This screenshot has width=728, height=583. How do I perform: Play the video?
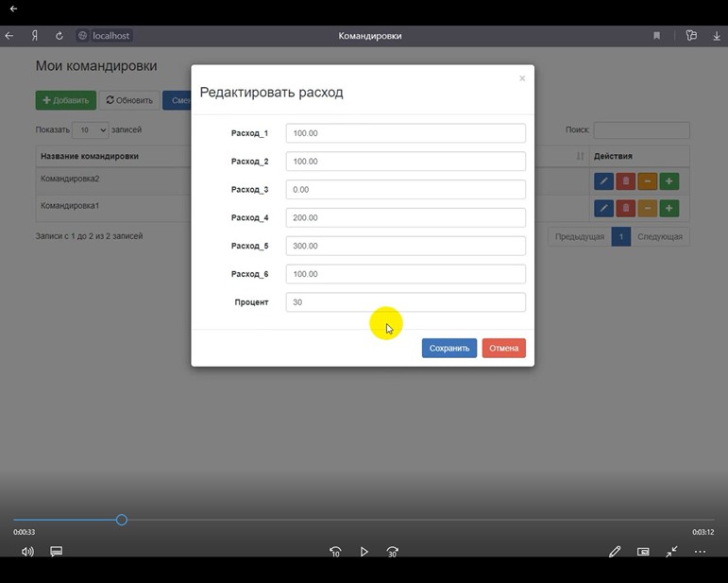coord(364,552)
